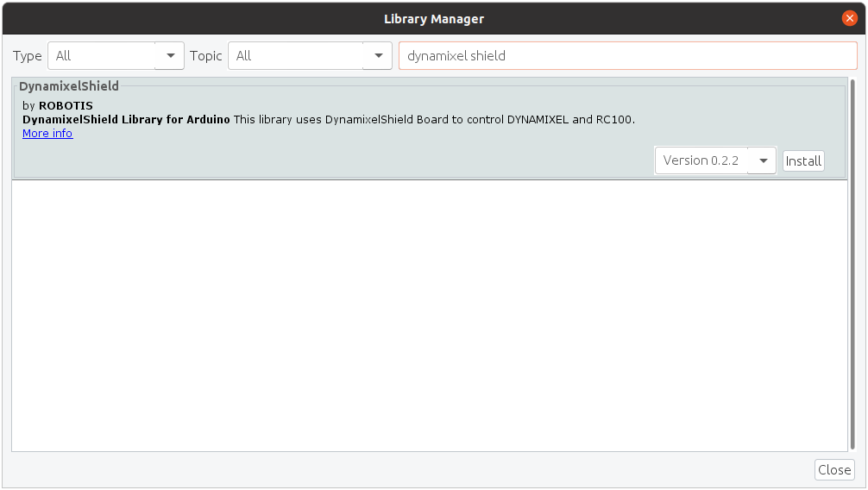This screenshot has height=490, width=868.
Task: Click the ROBOTIS author name
Action: tap(66, 106)
